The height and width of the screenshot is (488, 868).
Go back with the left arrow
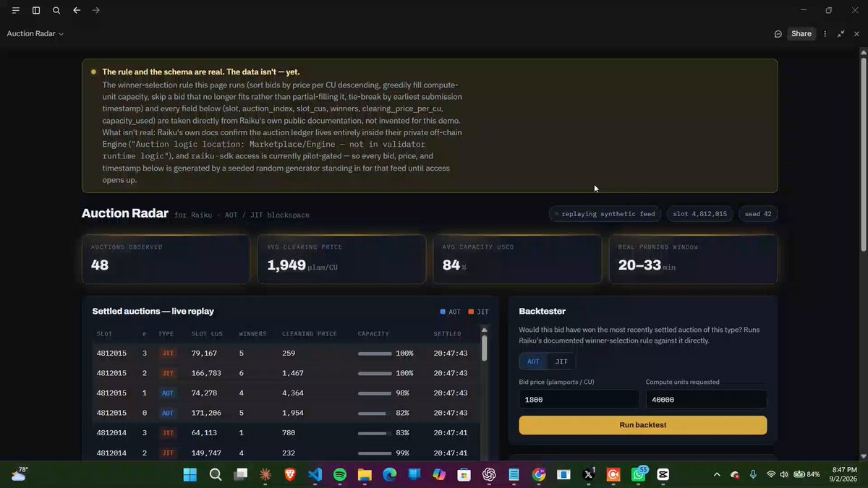click(77, 11)
